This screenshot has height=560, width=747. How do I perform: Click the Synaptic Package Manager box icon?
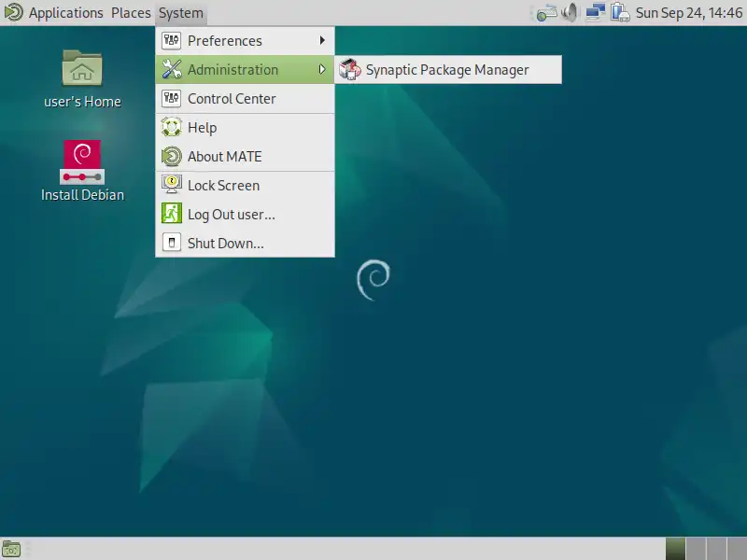click(x=349, y=69)
